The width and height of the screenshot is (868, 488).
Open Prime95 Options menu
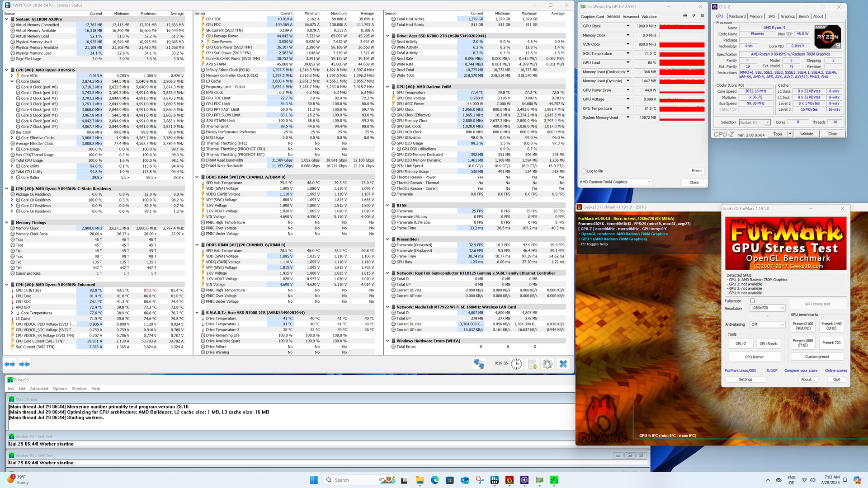tap(60, 389)
